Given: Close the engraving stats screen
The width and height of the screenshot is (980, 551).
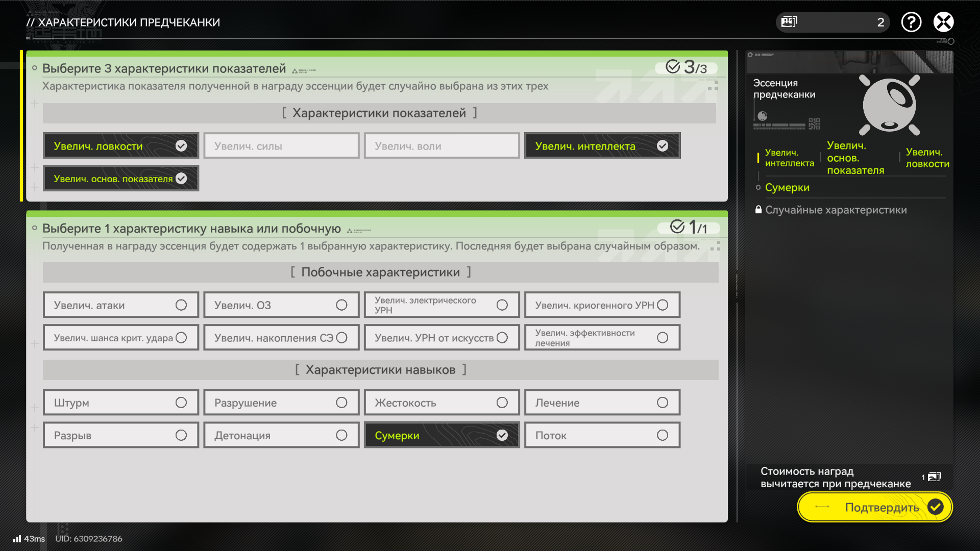Looking at the screenshot, I should (x=943, y=22).
